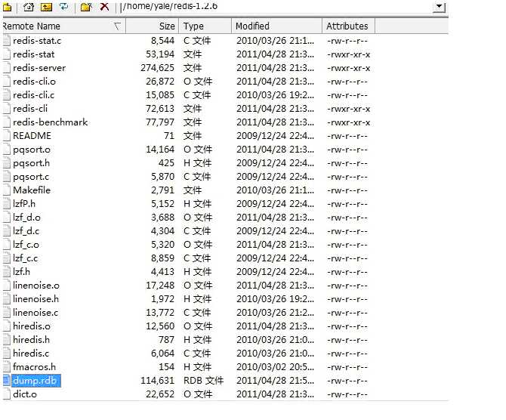Click the size value 114,631
Viewport: 506px width, 420px height.
pyautogui.click(x=157, y=381)
